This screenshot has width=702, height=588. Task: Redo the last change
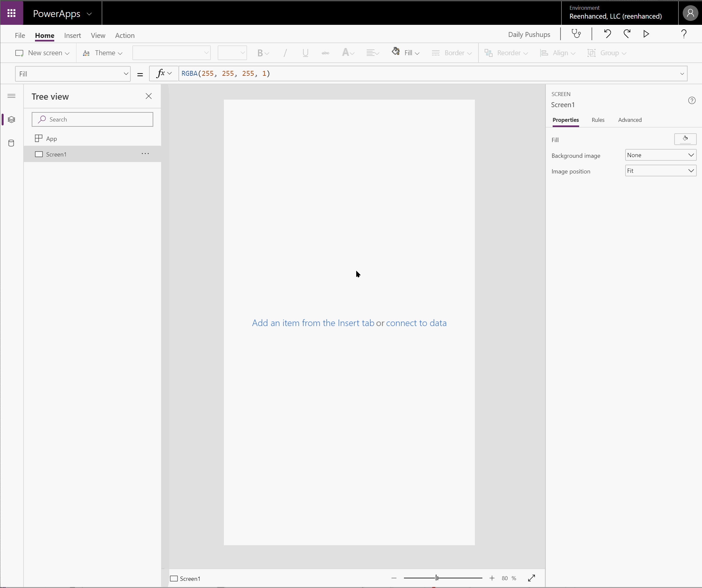pos(627,34)
